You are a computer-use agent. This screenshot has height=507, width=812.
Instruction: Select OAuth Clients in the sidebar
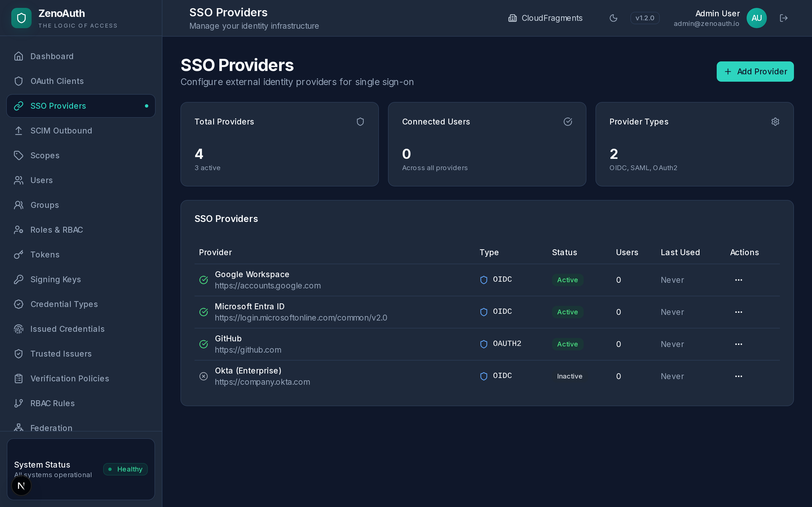[57, 81]
